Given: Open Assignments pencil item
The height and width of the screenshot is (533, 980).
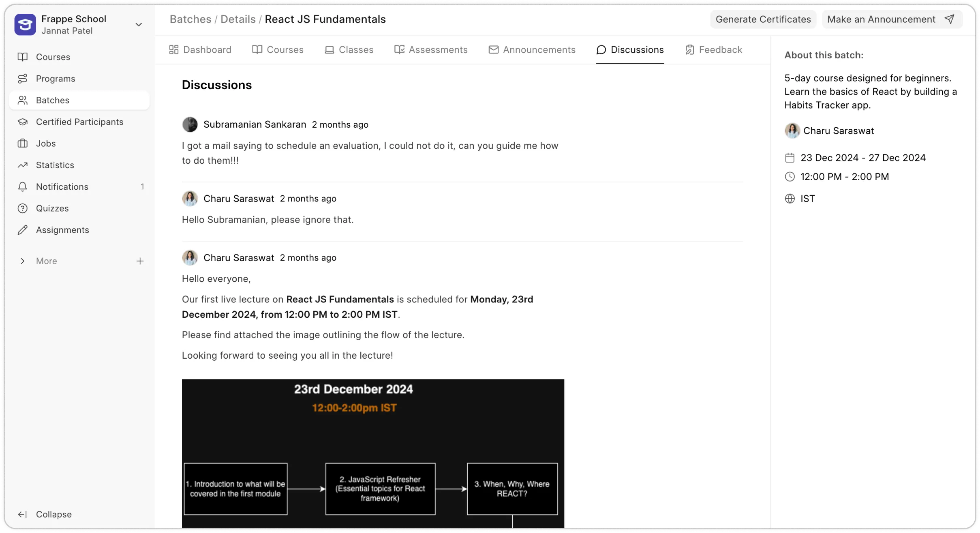Looking at the screenshot, I should tap(62, 230).
